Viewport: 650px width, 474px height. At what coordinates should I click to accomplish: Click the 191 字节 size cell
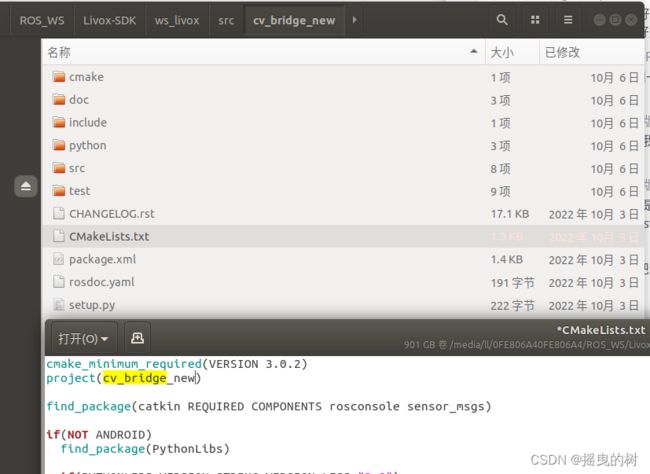click(512, 283)
